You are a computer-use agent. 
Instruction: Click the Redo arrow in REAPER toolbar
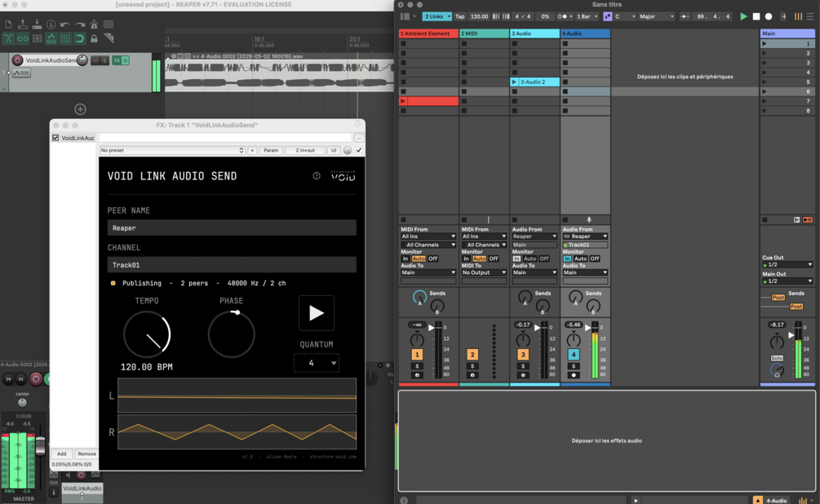[x=79, y=24]
